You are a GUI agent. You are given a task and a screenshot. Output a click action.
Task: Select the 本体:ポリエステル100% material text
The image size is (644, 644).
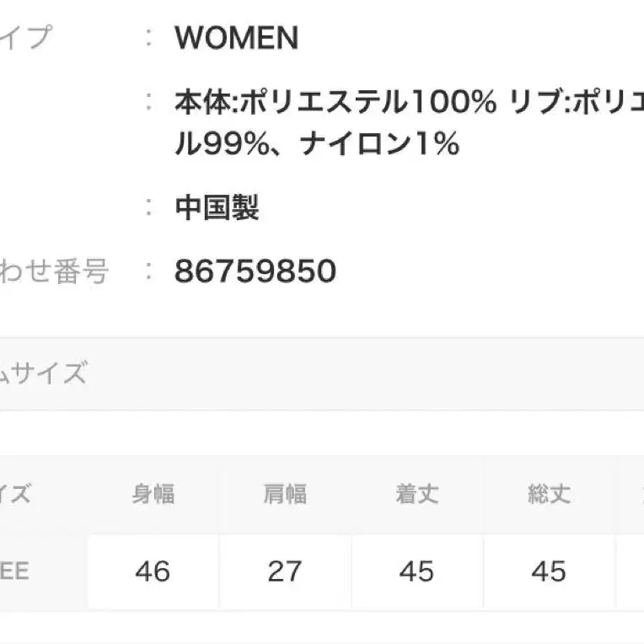(x=335, y=102)
